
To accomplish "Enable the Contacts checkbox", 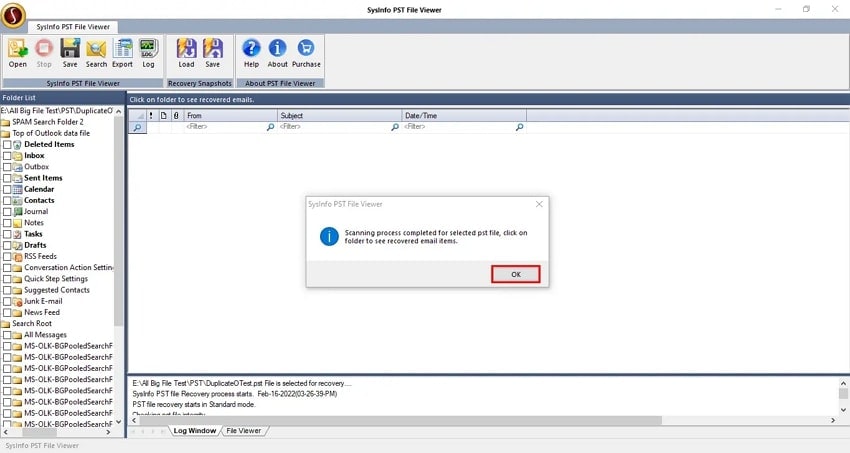I will [7, 200].
